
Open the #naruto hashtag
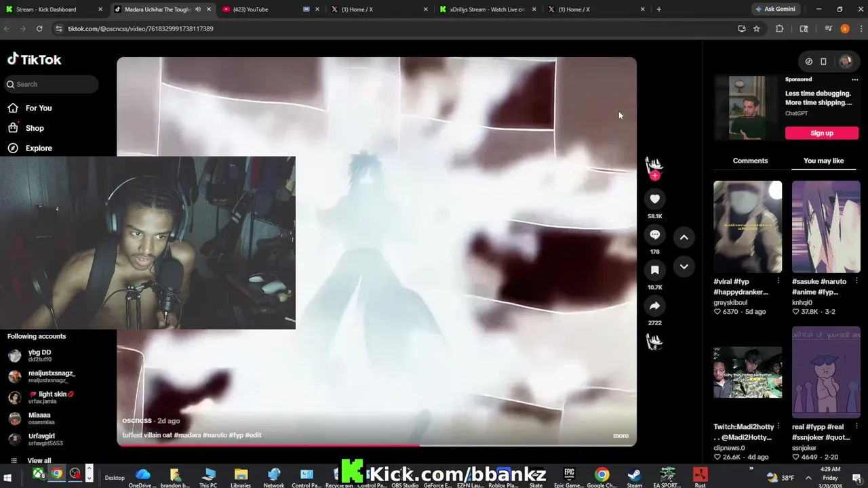pos(214,435)
